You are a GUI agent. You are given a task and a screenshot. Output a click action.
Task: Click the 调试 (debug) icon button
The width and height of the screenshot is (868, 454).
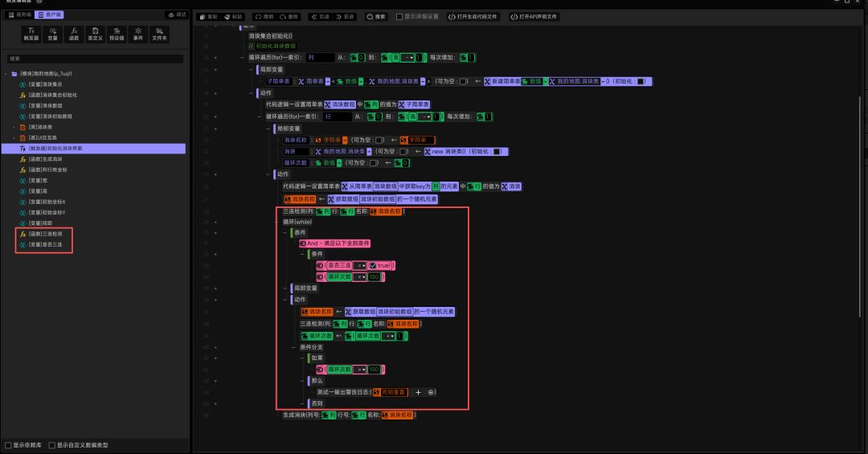pos(177,15)
